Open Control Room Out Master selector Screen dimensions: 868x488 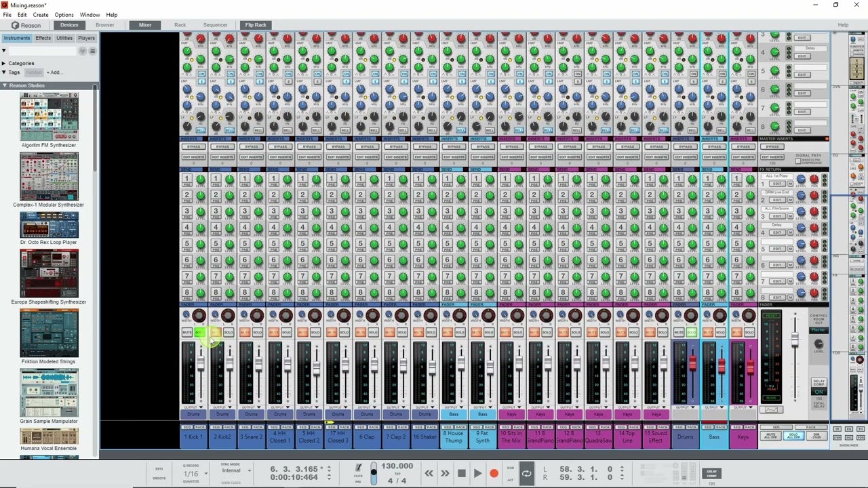click(x=818, y=330)
